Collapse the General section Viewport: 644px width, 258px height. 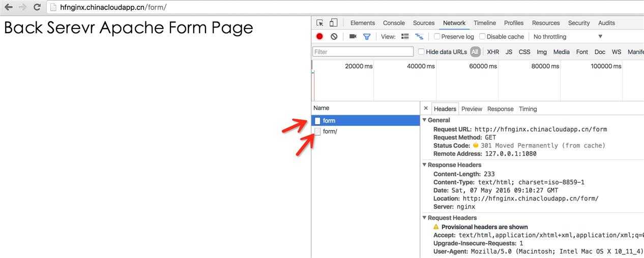(425, 120)
